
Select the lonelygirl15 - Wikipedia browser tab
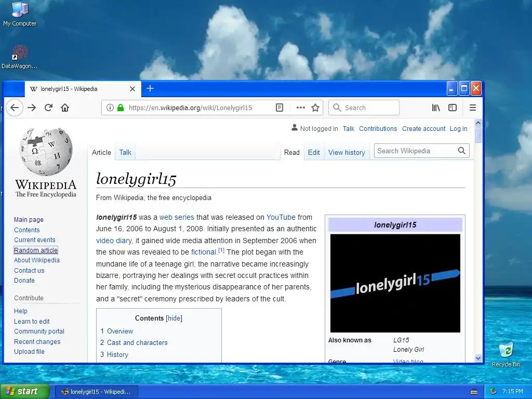pos(83,89)
